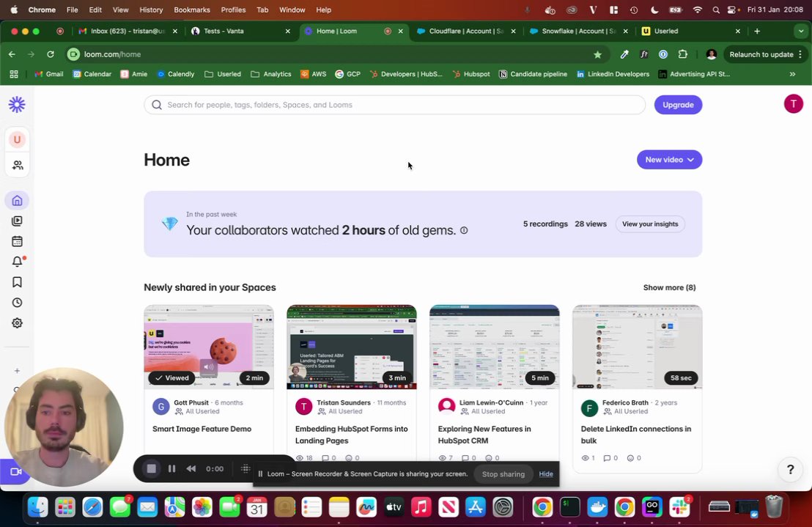Open the Library video icon in sidebar
This screenshot has width=812, height=527.
coord(17,221)
